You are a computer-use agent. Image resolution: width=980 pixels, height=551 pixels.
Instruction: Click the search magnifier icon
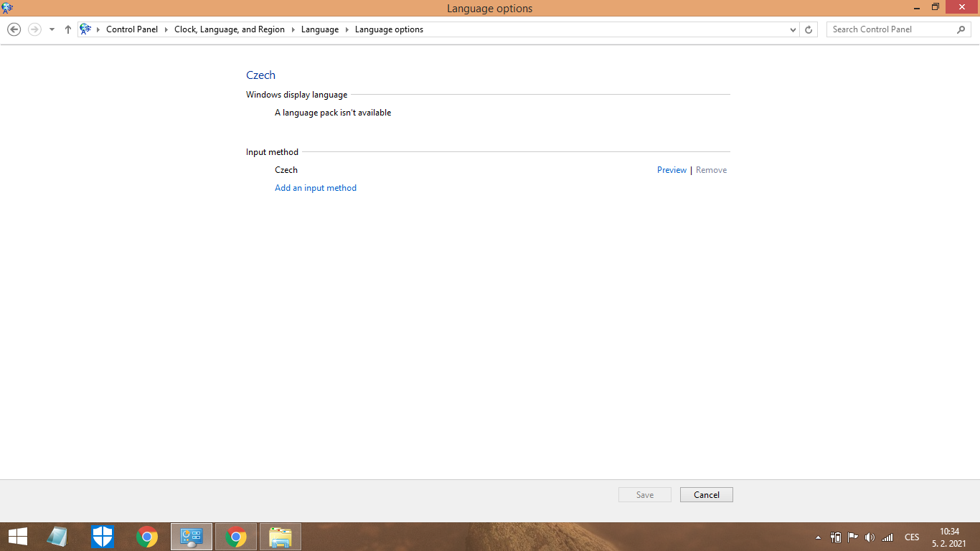point(961,29)
